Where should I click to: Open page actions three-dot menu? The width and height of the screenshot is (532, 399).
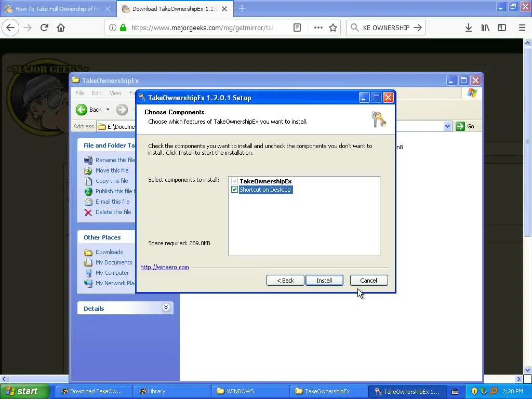[x=318, y=28]
